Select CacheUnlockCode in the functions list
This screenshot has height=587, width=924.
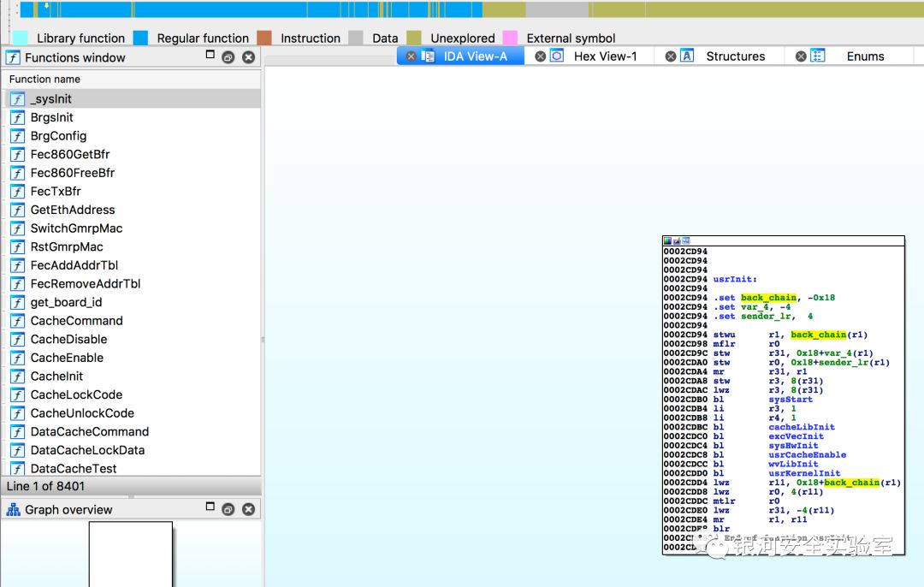point(132,413)
